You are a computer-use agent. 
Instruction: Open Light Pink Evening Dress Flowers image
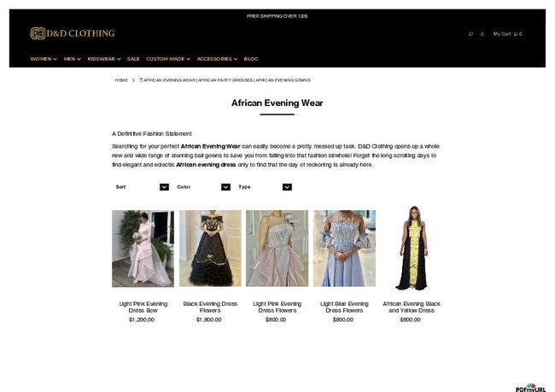(277, 249)
